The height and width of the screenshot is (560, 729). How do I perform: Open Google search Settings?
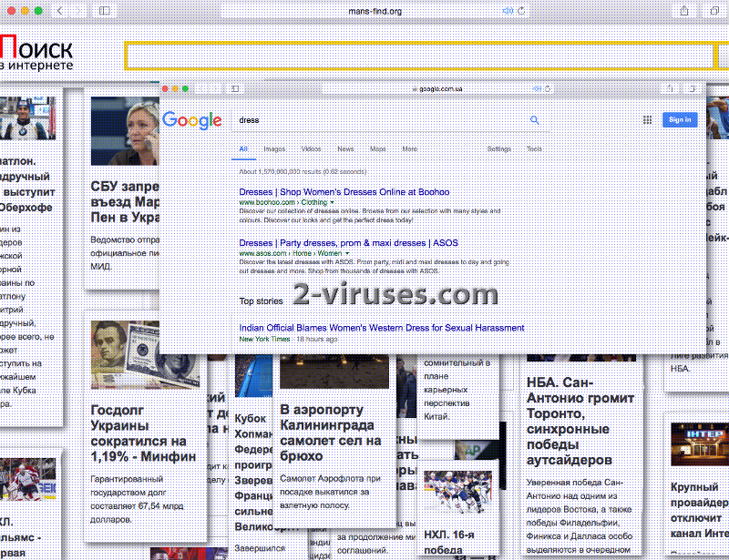pyautogui.click(x=498, y=149)
